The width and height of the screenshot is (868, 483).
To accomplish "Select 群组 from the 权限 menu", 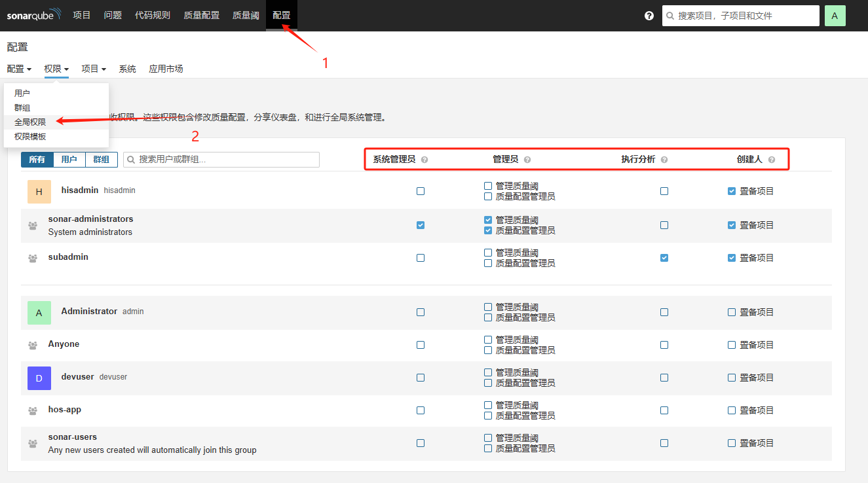I will (56, 108).
